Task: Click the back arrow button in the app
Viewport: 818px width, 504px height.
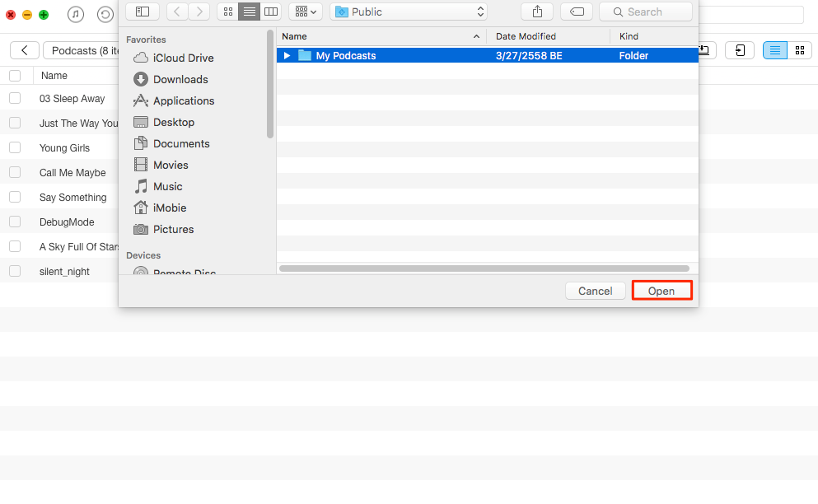Action: click(25, 50)
